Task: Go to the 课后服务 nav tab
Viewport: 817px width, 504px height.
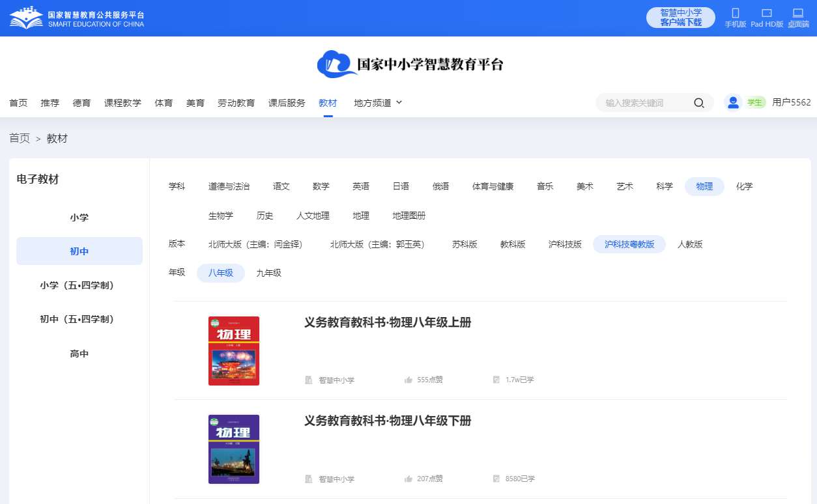Action: (287, 103)
